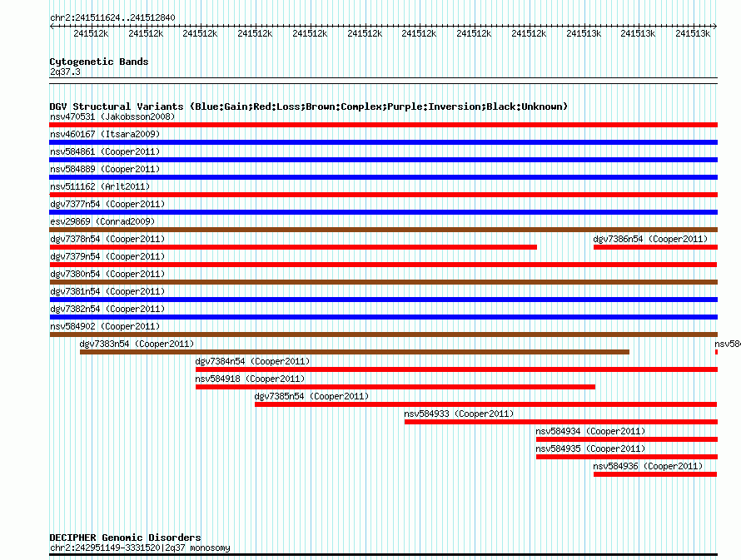Select the dgv7377n54 (Cooper2011) label

pos(107,204)
